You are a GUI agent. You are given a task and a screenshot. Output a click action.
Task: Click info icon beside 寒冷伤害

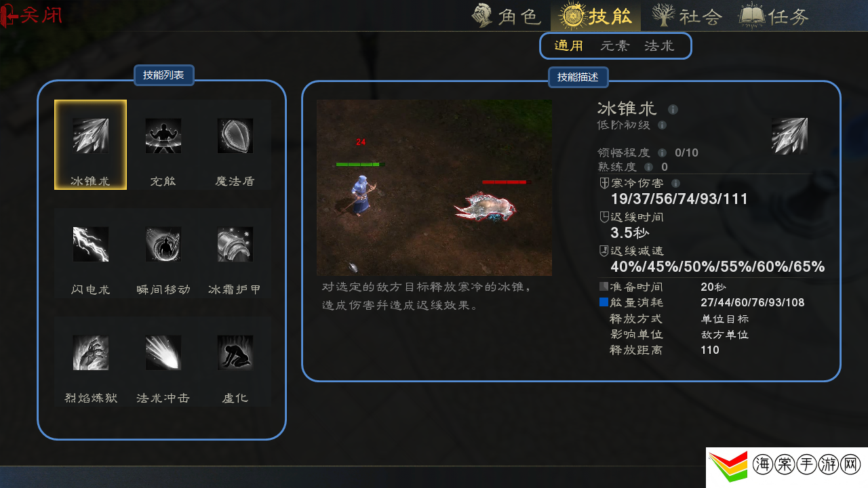(x=675, y=183)
